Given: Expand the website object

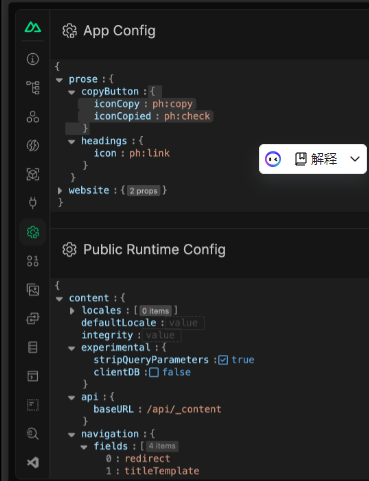Looking at the screenshot, I should point(60,191).
